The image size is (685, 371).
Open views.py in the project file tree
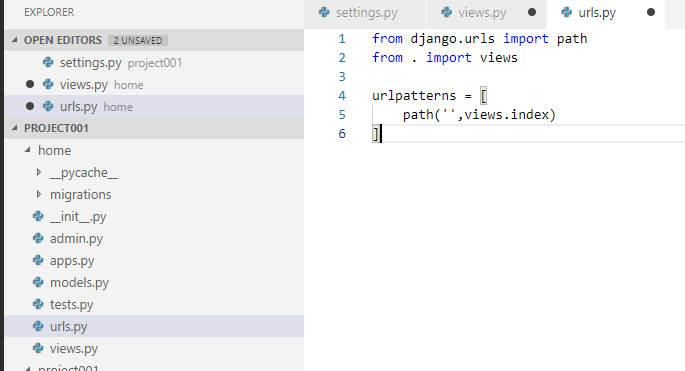pyautogui.click(x=154, y=348)
